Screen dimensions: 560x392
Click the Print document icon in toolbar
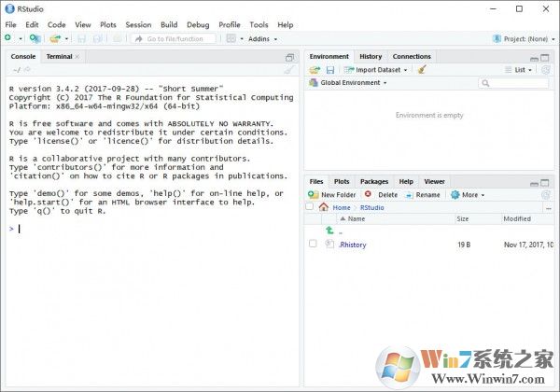(x=118, y=38)
